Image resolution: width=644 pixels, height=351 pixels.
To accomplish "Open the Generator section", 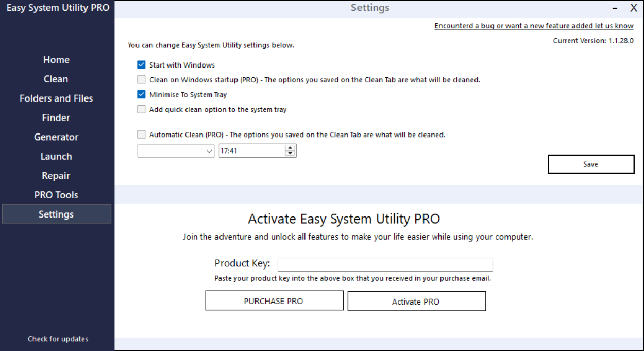I will [x=56, y=137].
